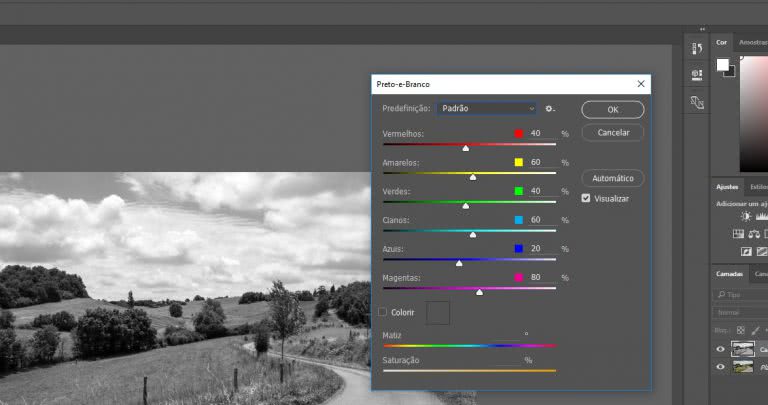
Task: Open the Properties panel icon
Action: pyautogui.click(x=696, y=75)
